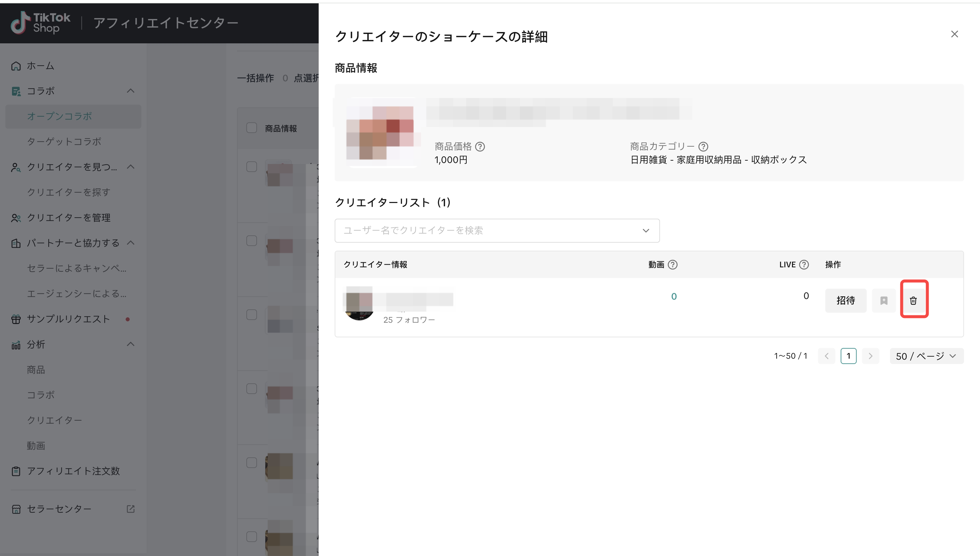The height and width of the screenshot is (556, 980).
Task: Click pagination text 1~50 / 1
Action: click(x=791, y=356)
